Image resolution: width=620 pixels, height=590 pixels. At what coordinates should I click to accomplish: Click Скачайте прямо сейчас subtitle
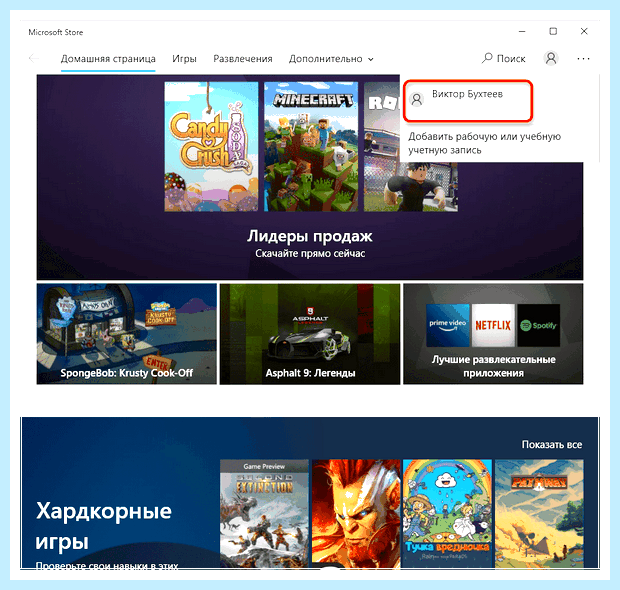[x=310, y=253]
